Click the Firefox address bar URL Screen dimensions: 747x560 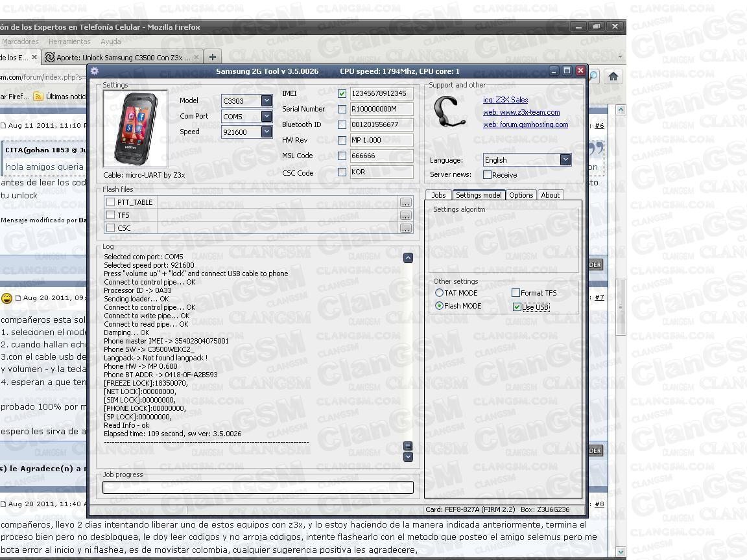tap(43, 77)
